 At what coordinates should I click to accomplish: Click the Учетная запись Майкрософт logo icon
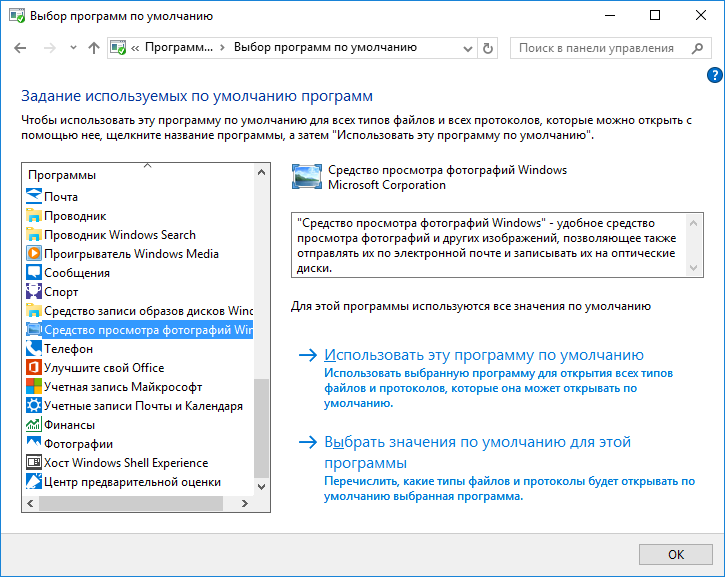[x=34, y=386]
